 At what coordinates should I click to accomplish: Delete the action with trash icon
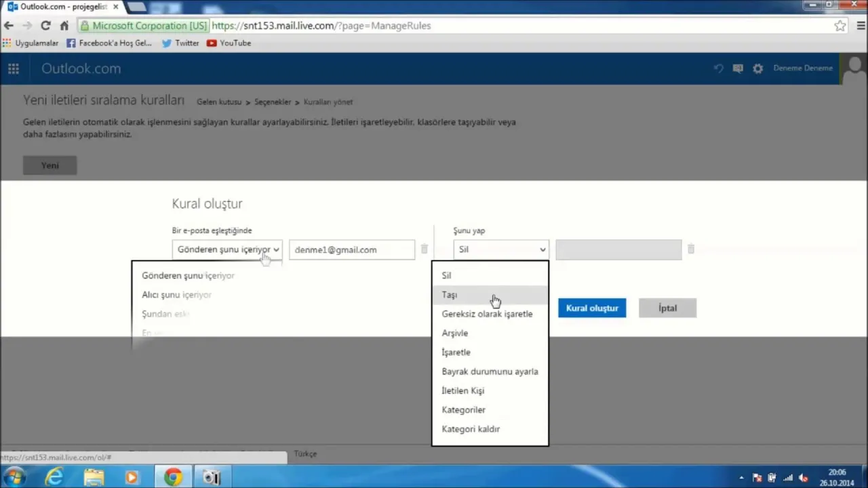(x=691, y=249)
